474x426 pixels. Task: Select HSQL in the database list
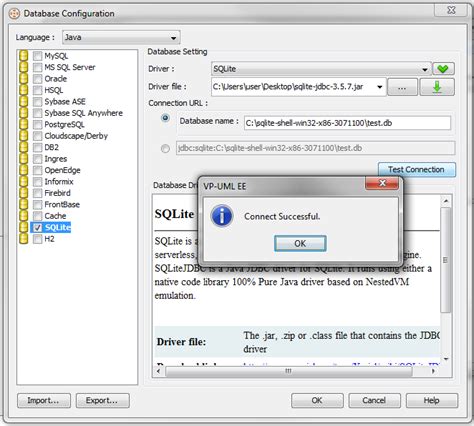click(x=54, y=90)
